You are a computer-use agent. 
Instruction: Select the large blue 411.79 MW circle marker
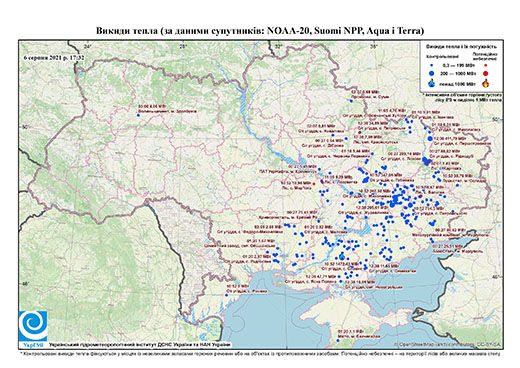430,139
